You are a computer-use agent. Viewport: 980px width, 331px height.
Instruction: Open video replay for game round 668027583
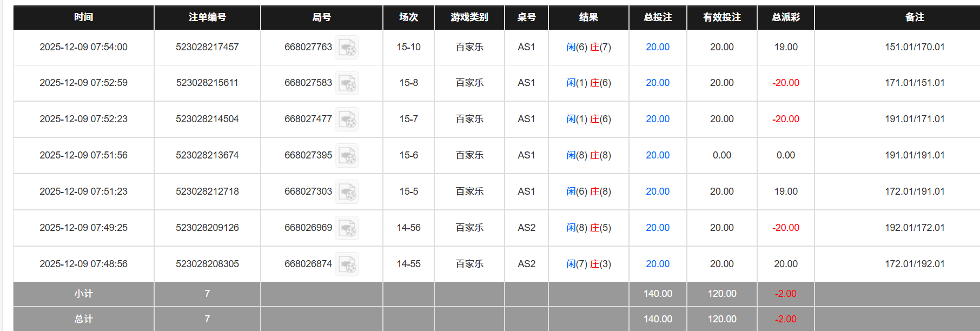(x=347, y=83)
